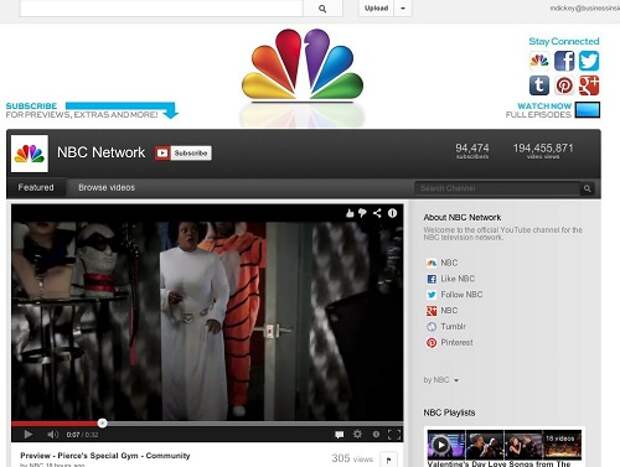Play the video with play button

point(28,435)
